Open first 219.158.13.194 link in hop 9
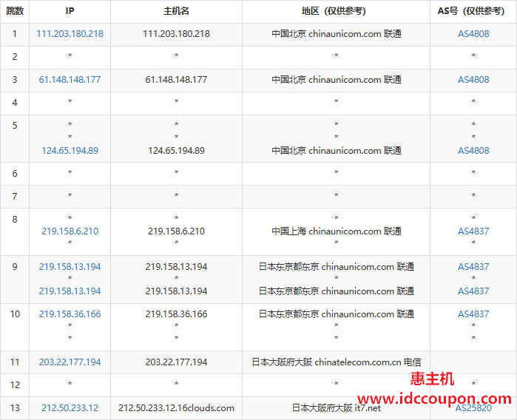 70,267
